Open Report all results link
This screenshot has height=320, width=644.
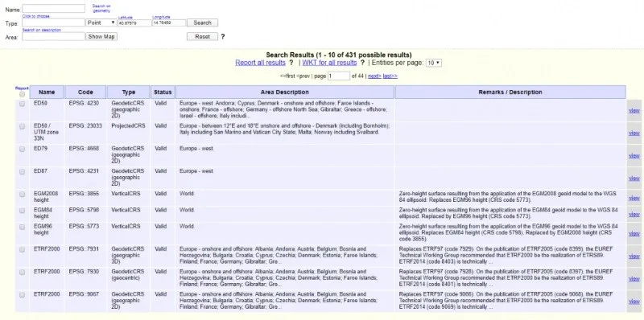[x=260, y=63]
